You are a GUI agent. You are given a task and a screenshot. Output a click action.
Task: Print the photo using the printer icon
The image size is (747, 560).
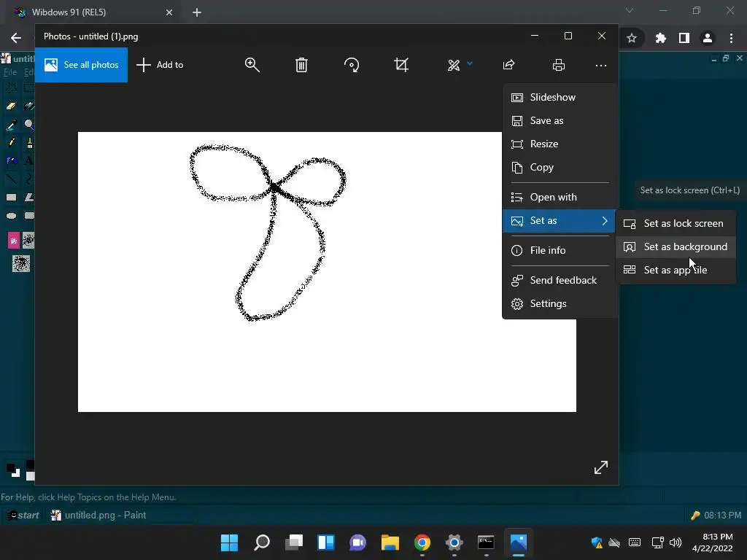tap(559, 65)
